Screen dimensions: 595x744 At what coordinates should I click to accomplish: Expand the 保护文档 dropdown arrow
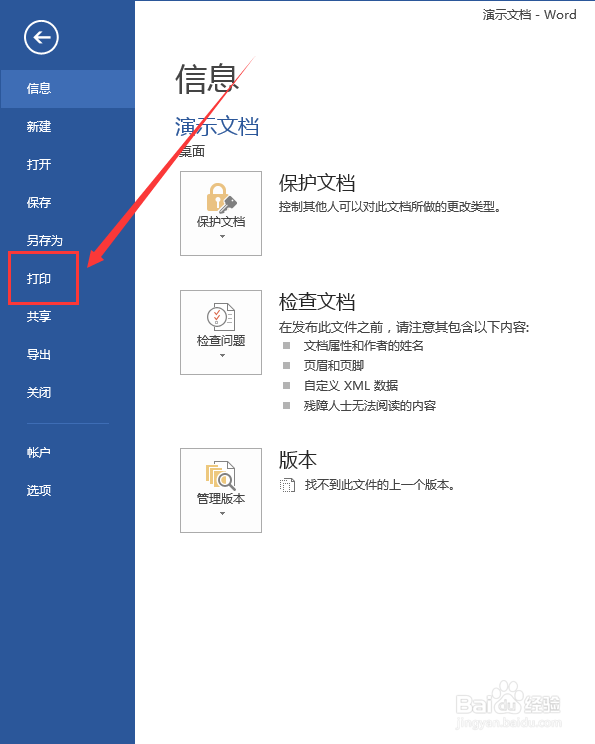[x=222, y=236]
